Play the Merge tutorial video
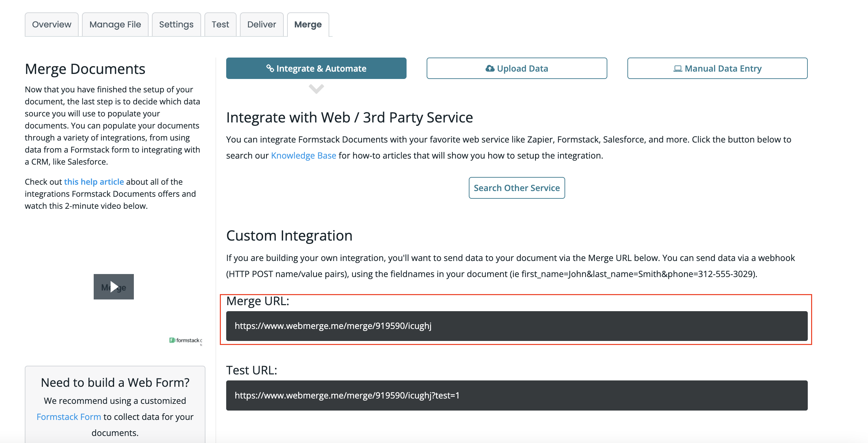Screen dimensions: 868x443 [x=113, y=287]
